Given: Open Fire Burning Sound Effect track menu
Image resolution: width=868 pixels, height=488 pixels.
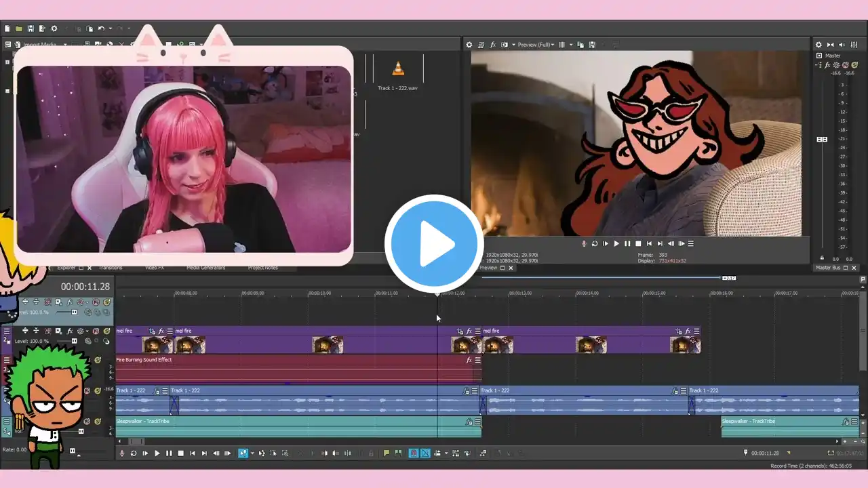Looking at the screenshot, I should coord(7,360).
